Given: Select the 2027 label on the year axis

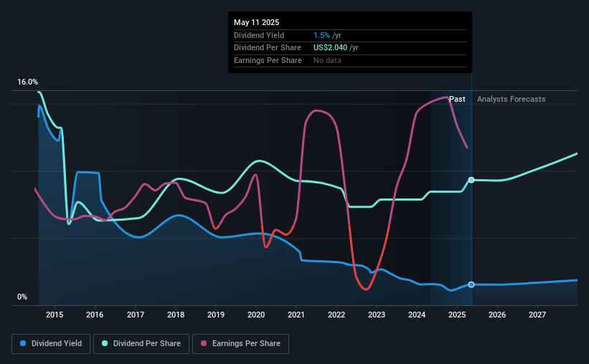Looking at the screenshot, I should (538, 315).
